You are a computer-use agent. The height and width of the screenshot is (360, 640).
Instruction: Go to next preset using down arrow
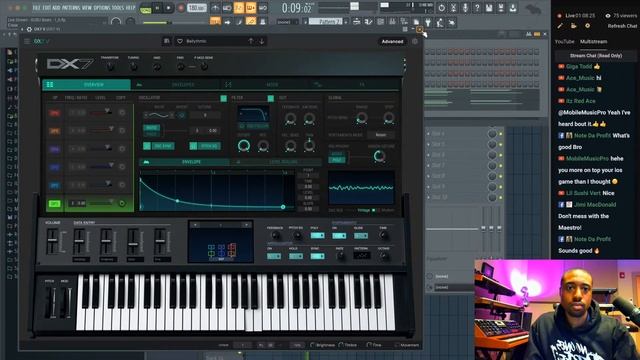coord(261,41)
